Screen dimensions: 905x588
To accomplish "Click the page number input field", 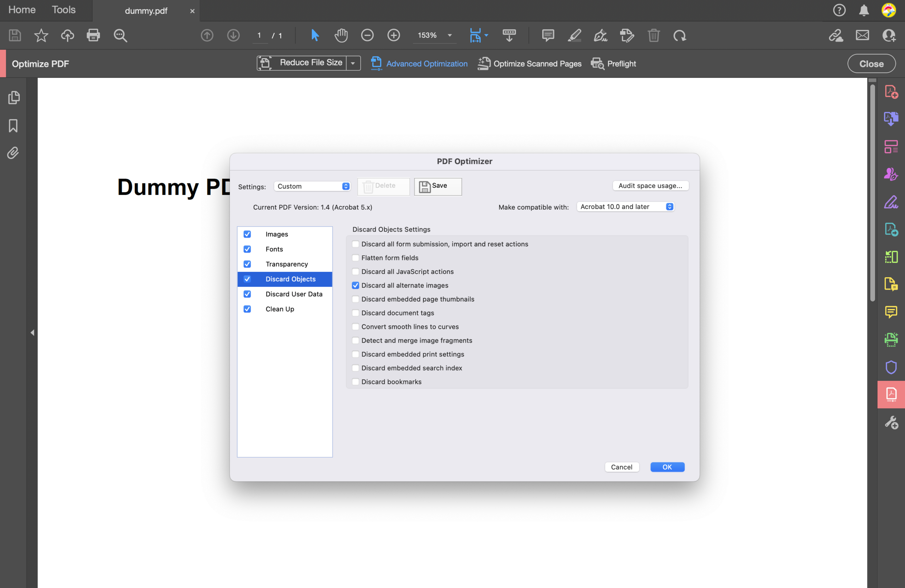I will point(260,35).
